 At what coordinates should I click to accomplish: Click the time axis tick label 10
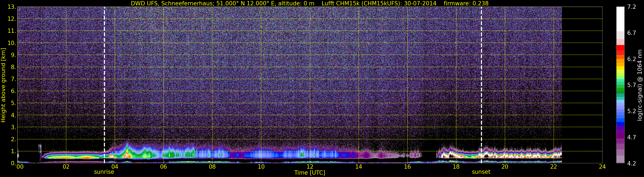pos(261,167)
